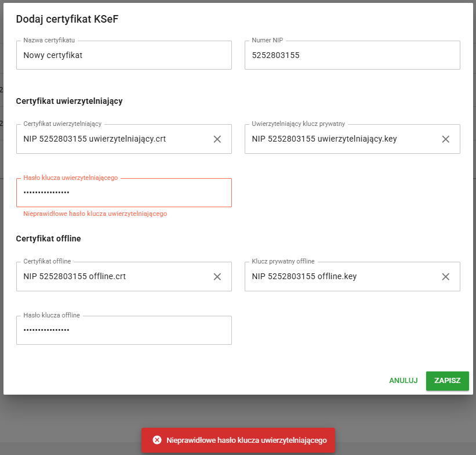Click the bold 'Certyfikat offline' section heading
Viewport: 476px width, 455px height.
coord(48,239)
